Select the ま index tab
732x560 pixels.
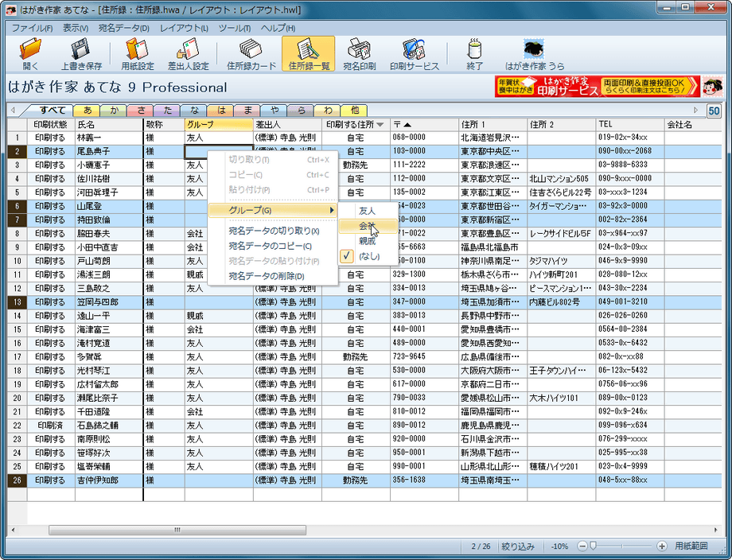(x=247, y=110)
